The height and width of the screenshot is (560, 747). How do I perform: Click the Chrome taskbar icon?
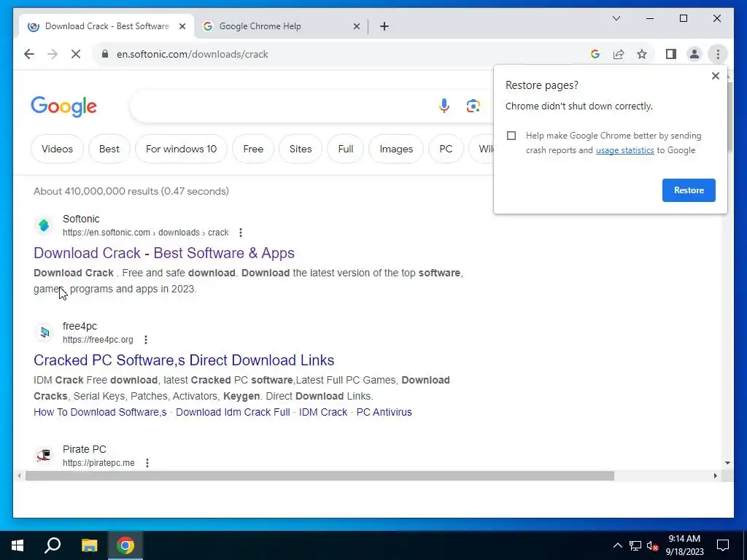[x=125, y=545]
